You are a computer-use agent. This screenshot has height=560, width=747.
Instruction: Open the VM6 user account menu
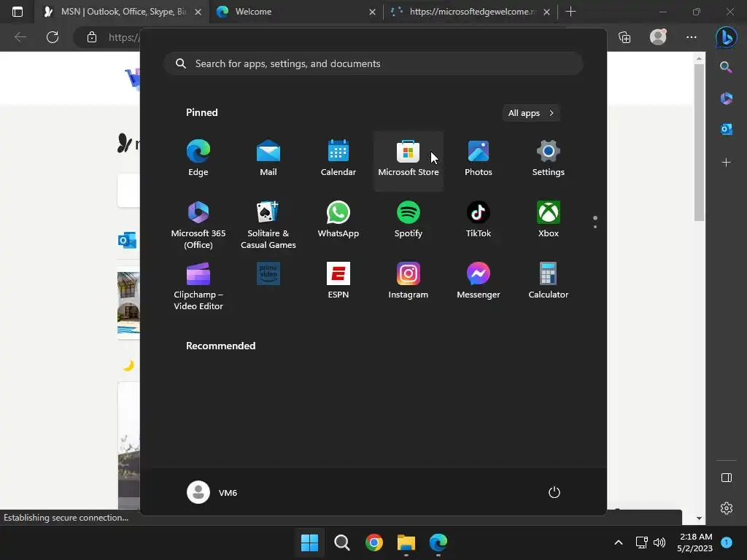click(x=212, y=492)
